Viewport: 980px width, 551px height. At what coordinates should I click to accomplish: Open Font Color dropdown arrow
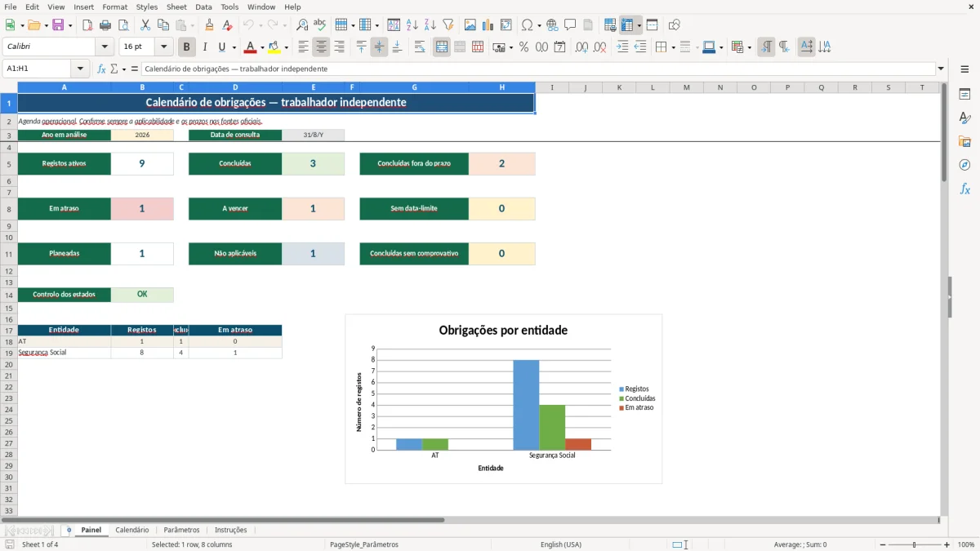click(262, 47)
